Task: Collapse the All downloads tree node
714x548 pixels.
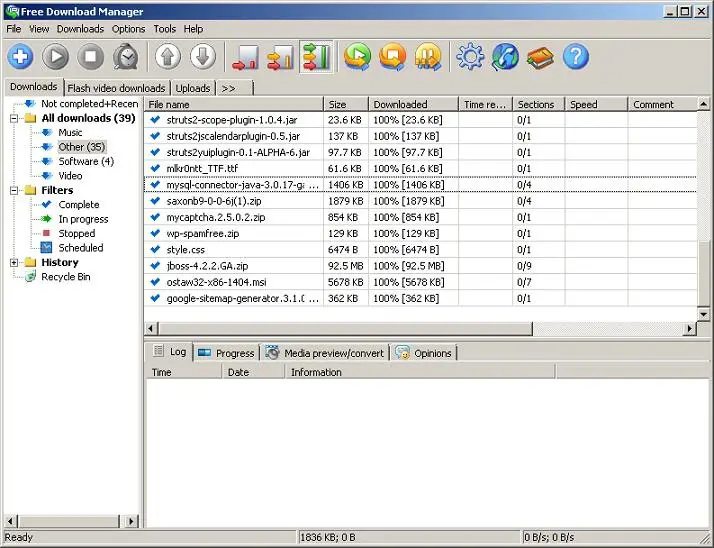Action: [x=14, y=118]
